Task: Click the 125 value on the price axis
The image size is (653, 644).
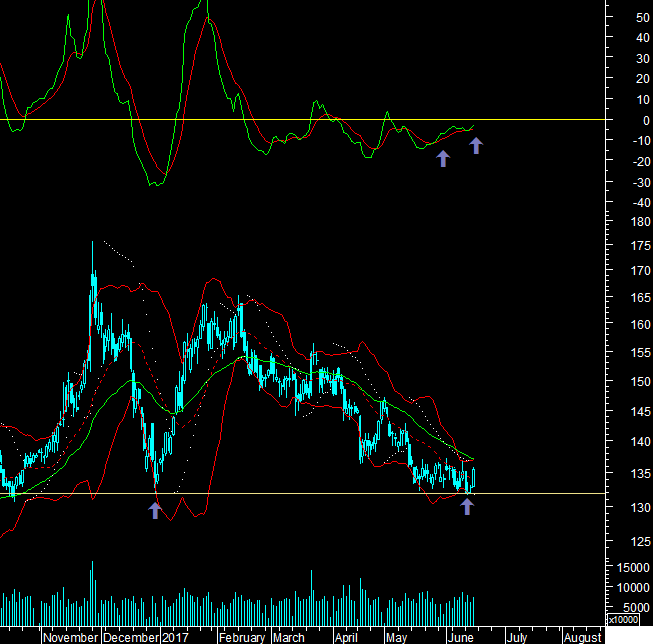Action: pos(641,542)
